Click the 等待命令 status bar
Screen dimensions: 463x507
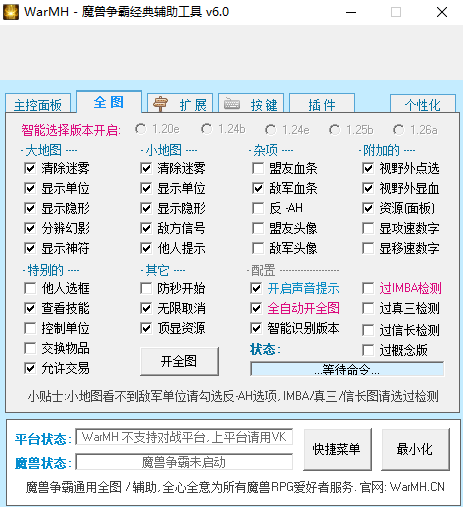[347, 369]
